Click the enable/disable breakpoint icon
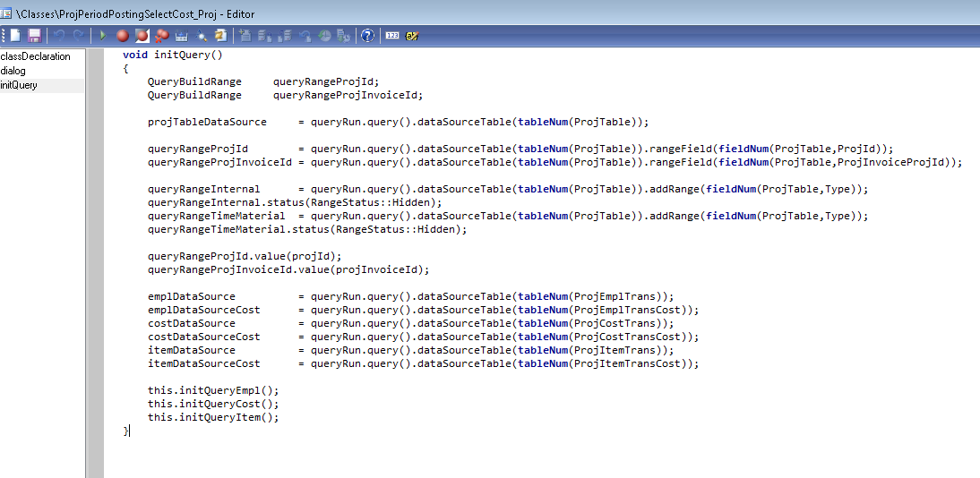980x478 pixels. coord(142,36)
